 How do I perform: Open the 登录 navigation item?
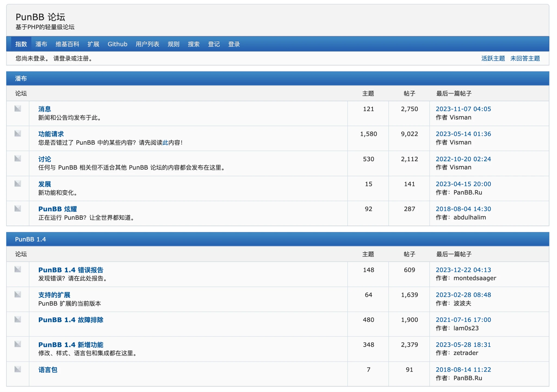pyautogui.click(x=234, y=44)
